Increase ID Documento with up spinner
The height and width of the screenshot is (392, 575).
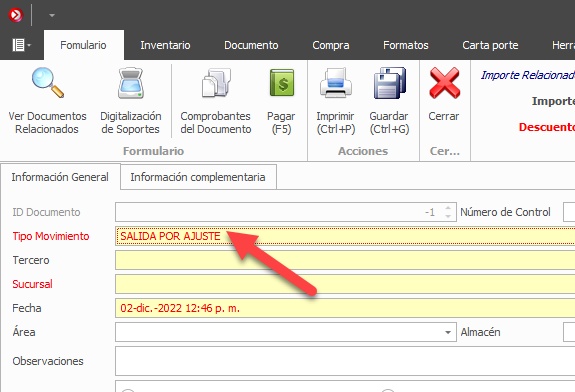[448, 208]
